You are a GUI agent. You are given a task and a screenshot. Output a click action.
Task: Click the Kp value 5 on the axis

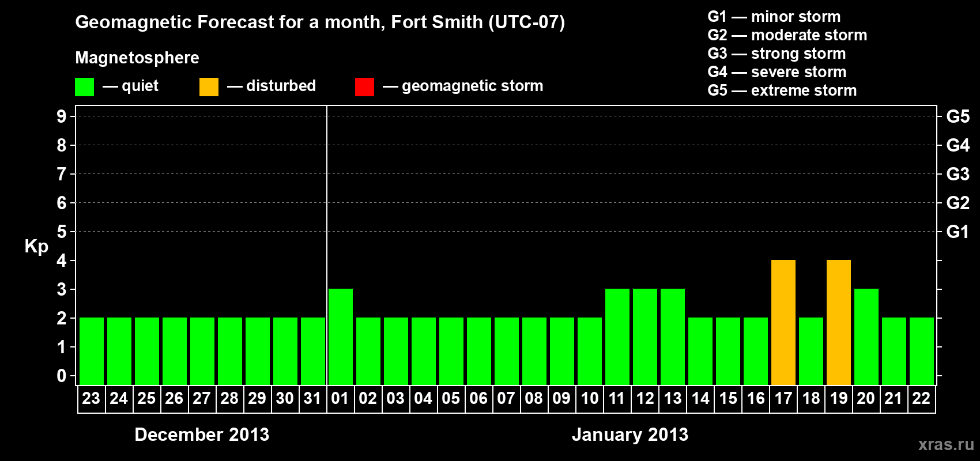62,232
